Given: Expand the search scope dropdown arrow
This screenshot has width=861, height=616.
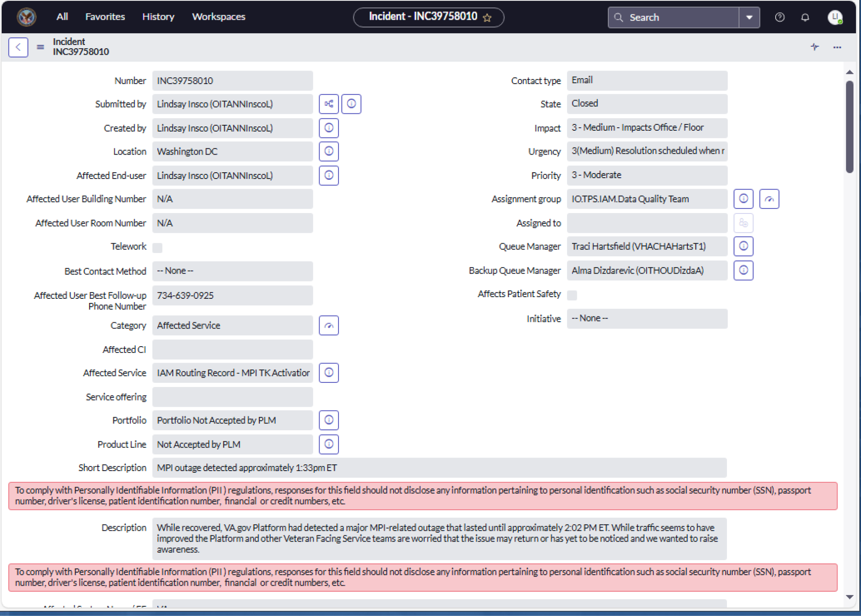Looking at the screenshot, I should pyautogui.click(x=749, y=18).
